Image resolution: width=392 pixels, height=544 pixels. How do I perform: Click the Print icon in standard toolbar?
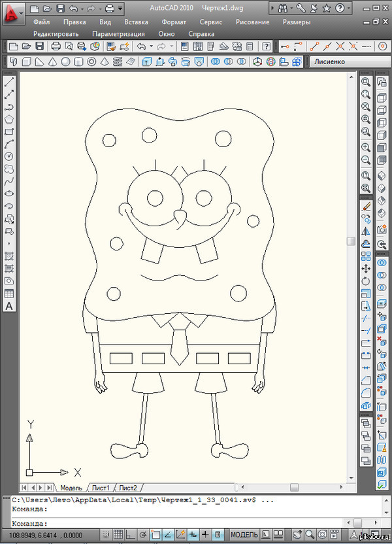[56, 46]
